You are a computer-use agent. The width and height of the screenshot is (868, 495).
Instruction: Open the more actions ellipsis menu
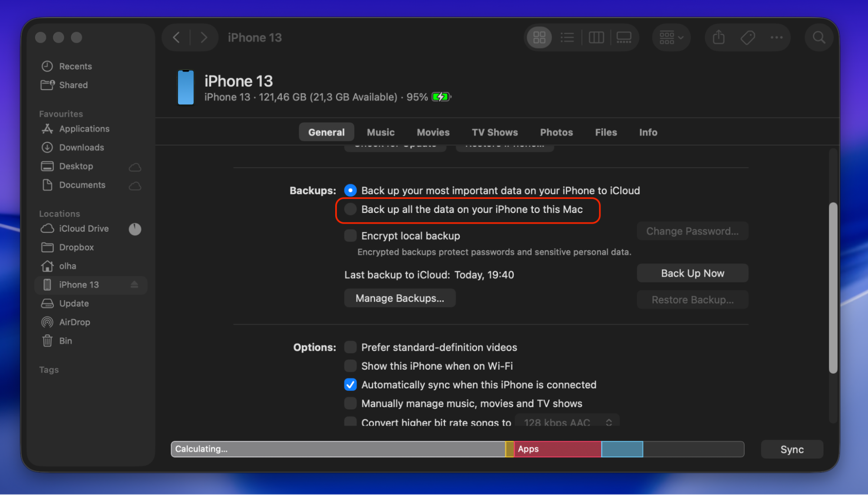777,38
